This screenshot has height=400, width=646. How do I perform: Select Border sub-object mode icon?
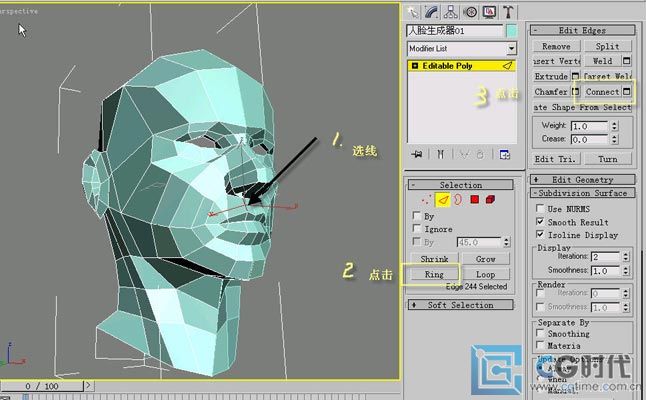[457, 200]
